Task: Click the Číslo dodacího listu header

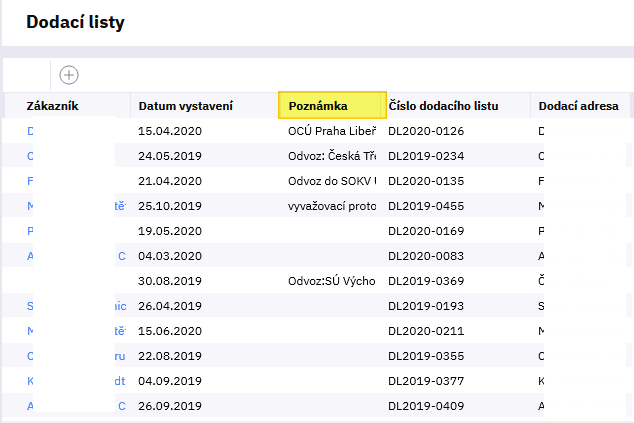Action: [443, 105]
